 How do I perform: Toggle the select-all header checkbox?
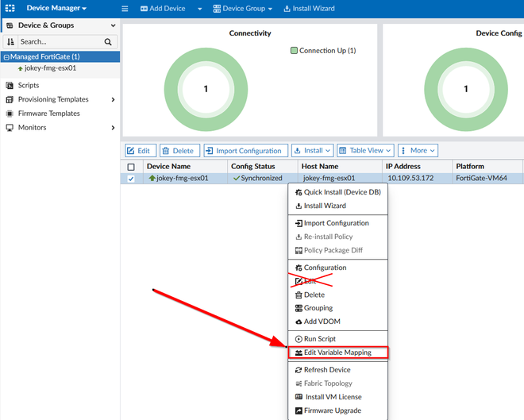coord(131,167)
